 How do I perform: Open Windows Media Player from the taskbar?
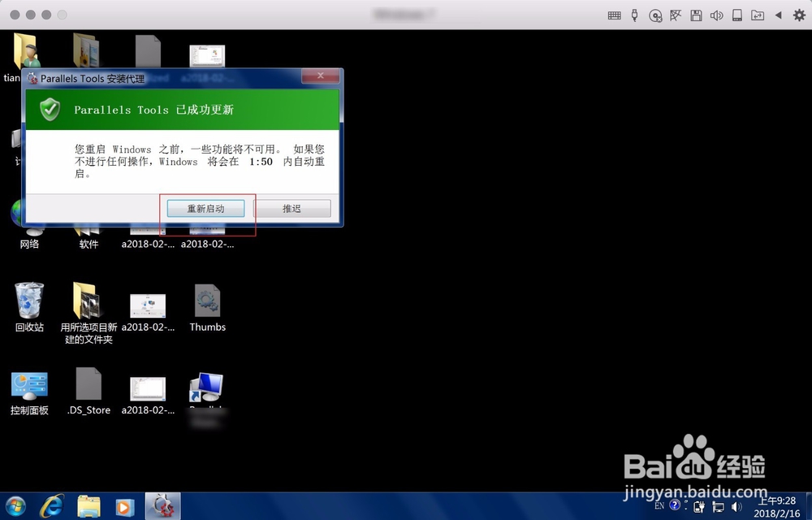click(124, 507)
